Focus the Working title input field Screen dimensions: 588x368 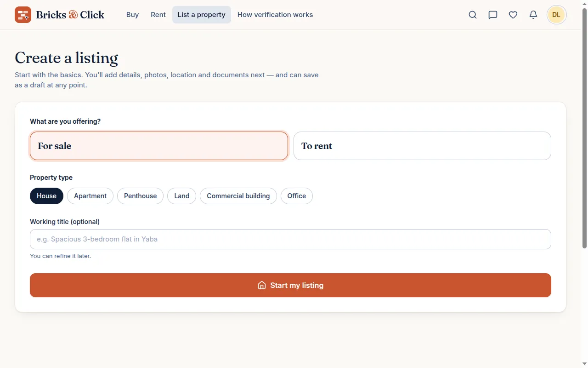tap(290, 239)
